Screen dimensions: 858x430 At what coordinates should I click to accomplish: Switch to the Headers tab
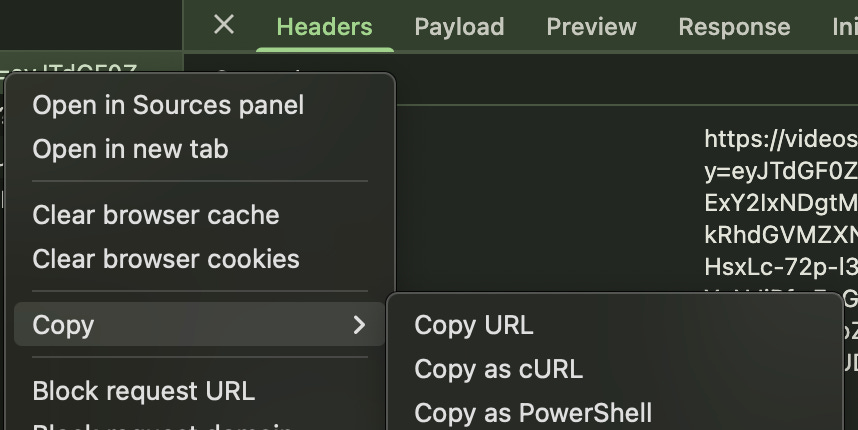point(324,27)
